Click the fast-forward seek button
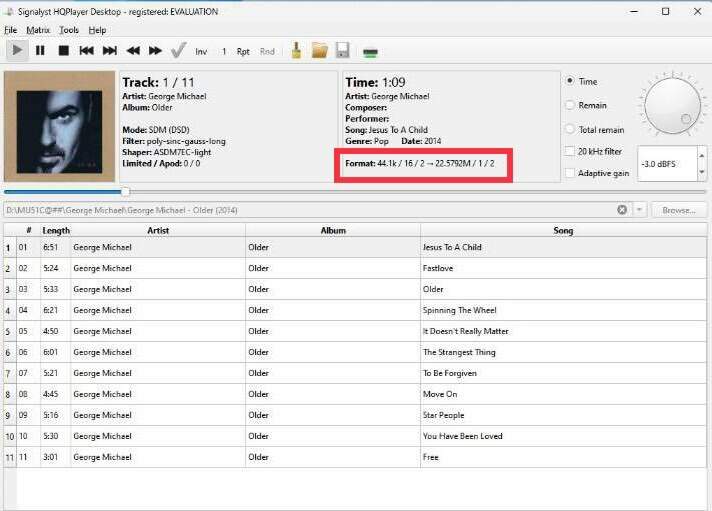The height and width of the screenshot is (511, 712). coord(155,51)
